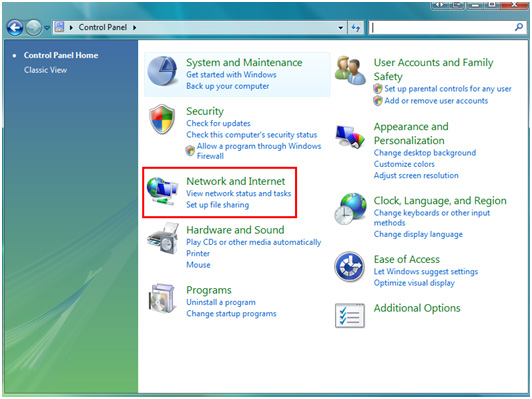
Task: Click the Forward arrow button
Action: 33,28
